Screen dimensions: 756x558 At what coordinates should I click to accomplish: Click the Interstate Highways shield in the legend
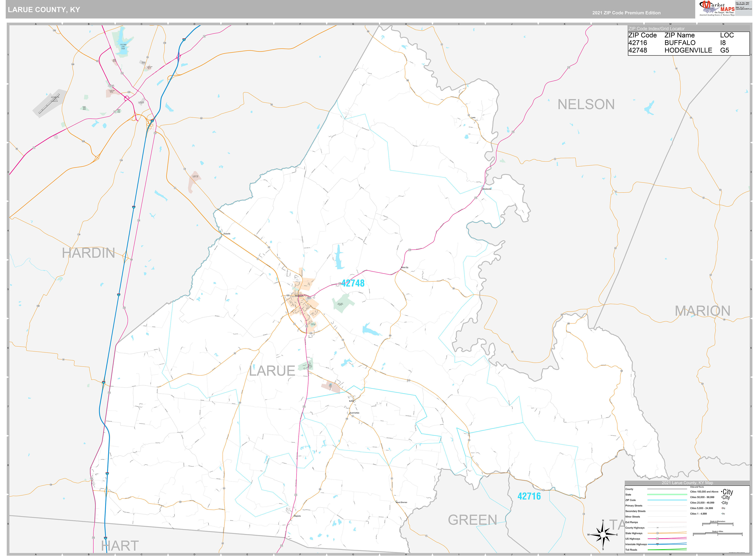click(x=658, y=544)
